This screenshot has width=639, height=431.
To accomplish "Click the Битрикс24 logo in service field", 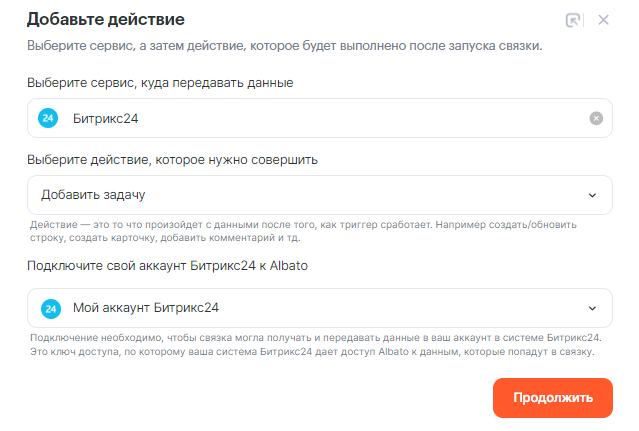I will (x=49, y=118).
